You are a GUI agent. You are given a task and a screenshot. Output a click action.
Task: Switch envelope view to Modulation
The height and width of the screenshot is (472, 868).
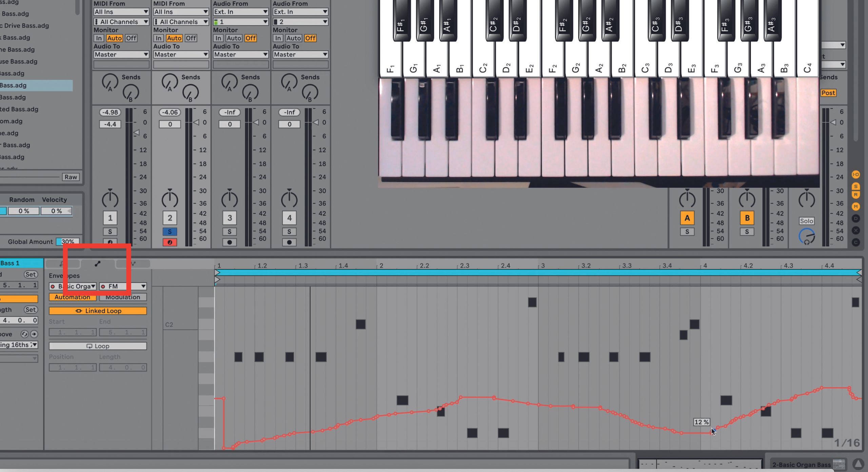coord(123,297)
